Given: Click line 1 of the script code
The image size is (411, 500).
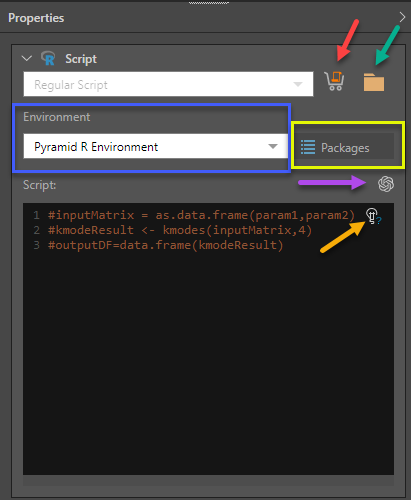Looking at the screenshot, I should point(201,215).
